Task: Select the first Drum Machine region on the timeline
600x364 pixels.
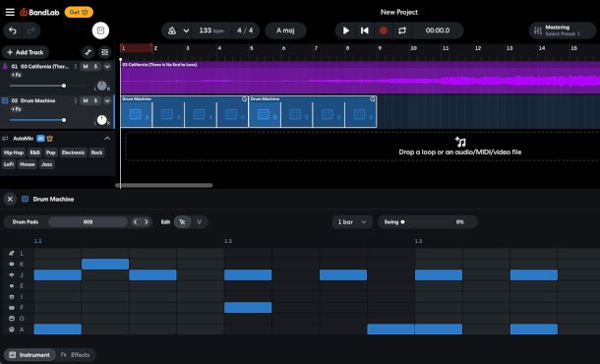Action: pyautogui.click(x=185, y=112)
